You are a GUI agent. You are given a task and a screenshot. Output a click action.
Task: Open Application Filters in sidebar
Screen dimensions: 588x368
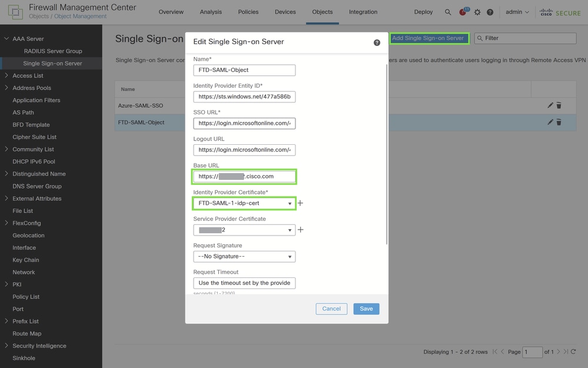(x=36, y=100)
